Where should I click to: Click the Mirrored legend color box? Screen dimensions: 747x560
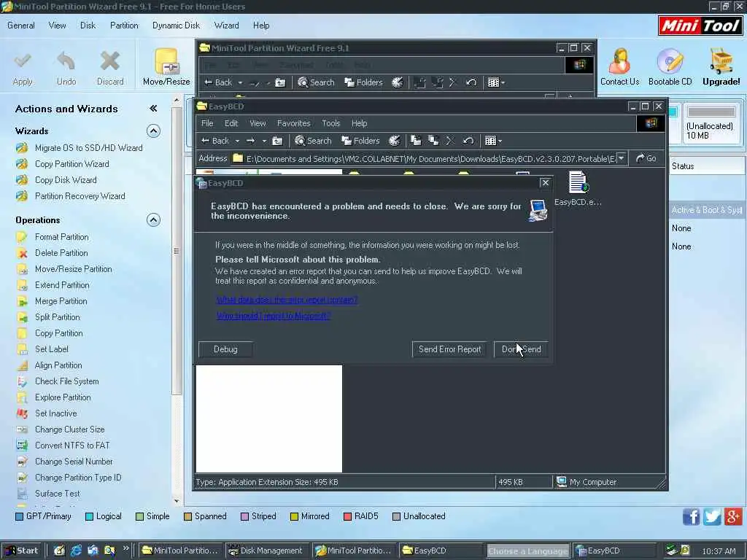[294, 517]
